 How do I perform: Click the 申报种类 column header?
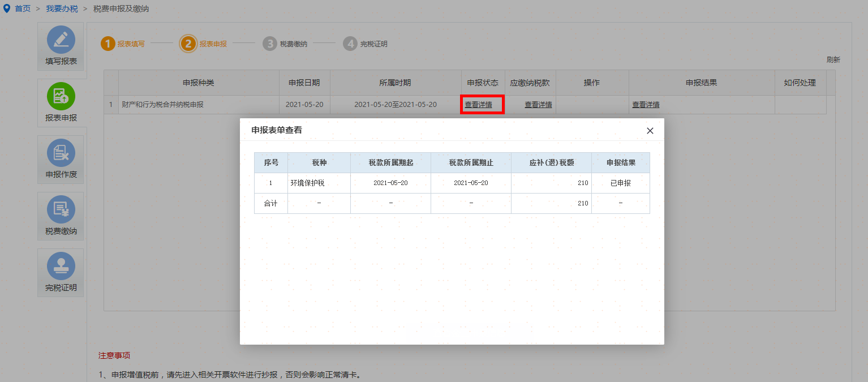point(199,83)
